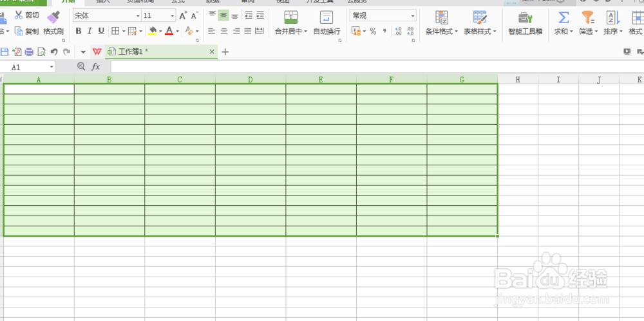Increase font size with the A+ icon

point(183,16)
